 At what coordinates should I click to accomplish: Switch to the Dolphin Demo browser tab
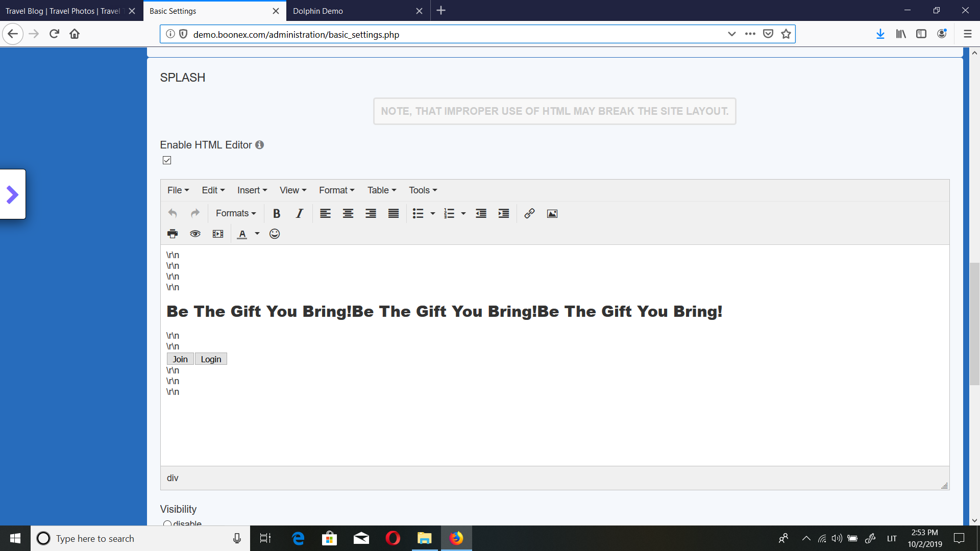click(352, 11)
